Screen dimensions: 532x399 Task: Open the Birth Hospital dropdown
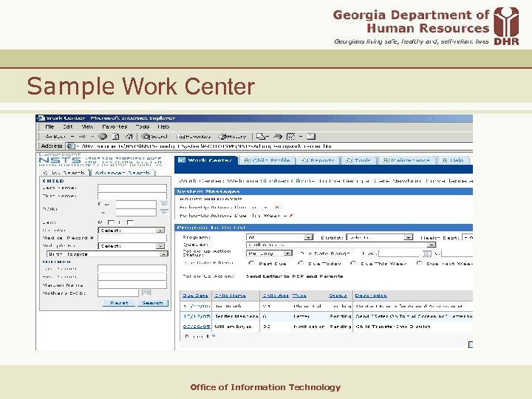tap(107, 253)
